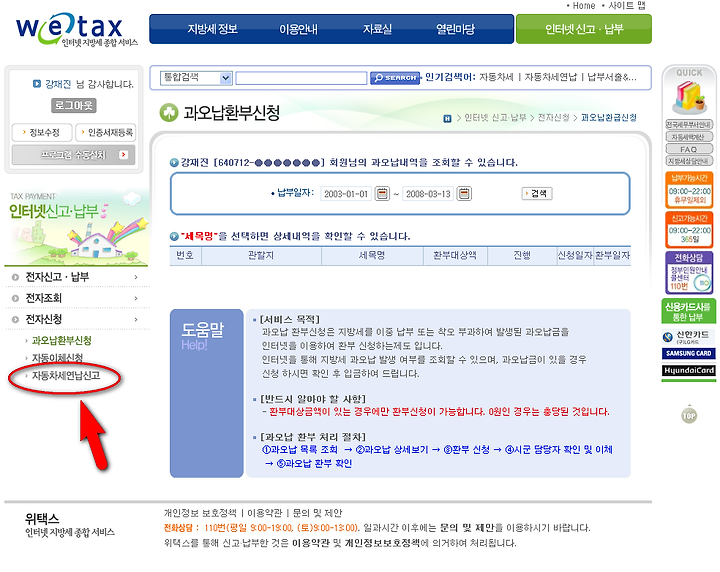The height and width of the screenshot is (572, 720).
Task: Click the 진행 column header
Action: (x=522, y=255)
